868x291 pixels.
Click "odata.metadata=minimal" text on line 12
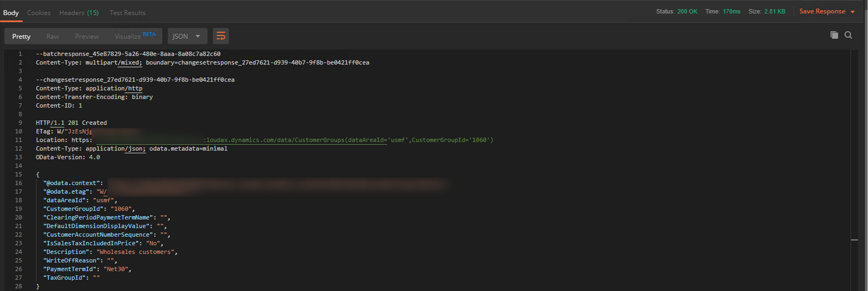(188, 148)
